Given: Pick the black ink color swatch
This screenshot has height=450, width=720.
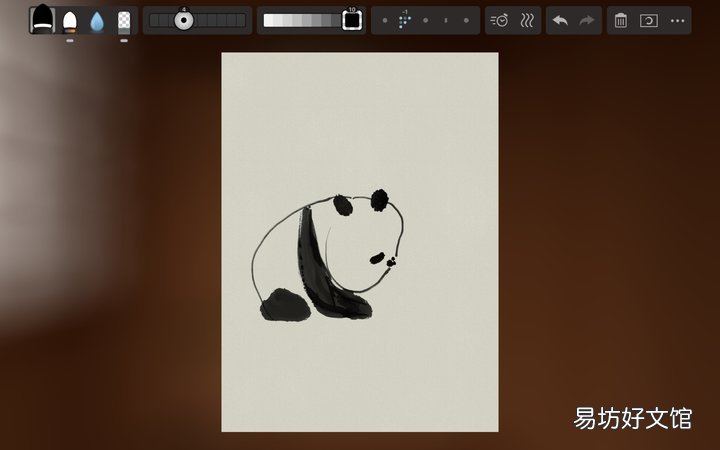Looking at the screenshot, I should coord(352,20).
